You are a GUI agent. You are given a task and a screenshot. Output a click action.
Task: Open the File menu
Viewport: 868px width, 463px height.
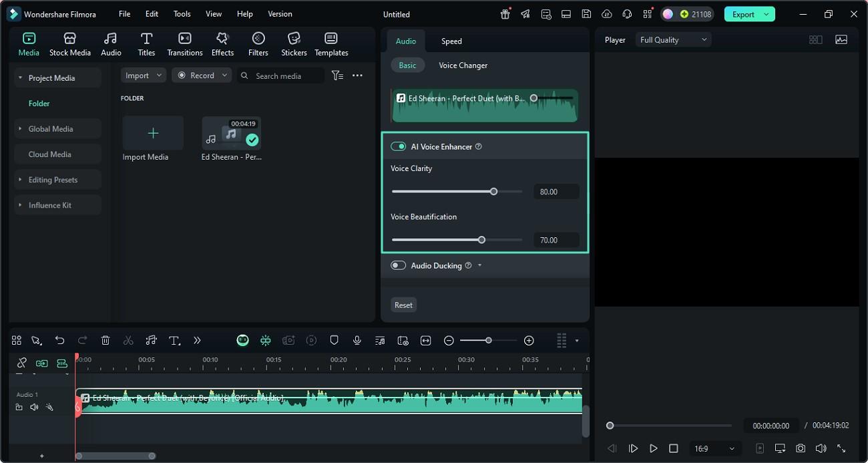(125, 14)
